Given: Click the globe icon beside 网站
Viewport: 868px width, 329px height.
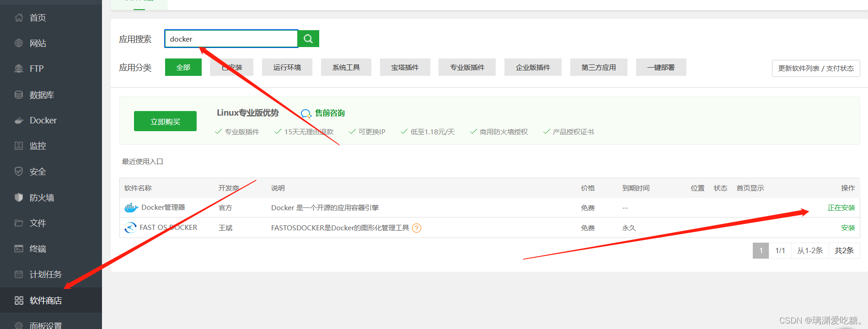Looking at the screenshot, I should pyautogui.click(x=19, y=43).
